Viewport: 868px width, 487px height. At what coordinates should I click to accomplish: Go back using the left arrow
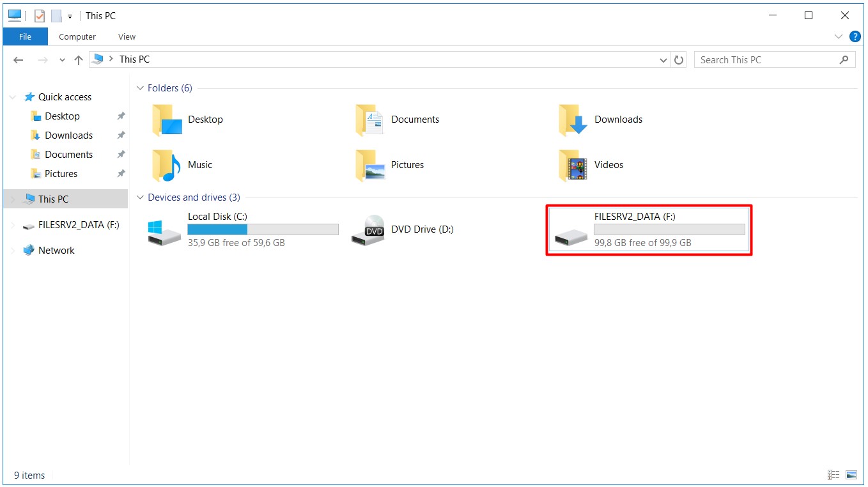point(19,59)
